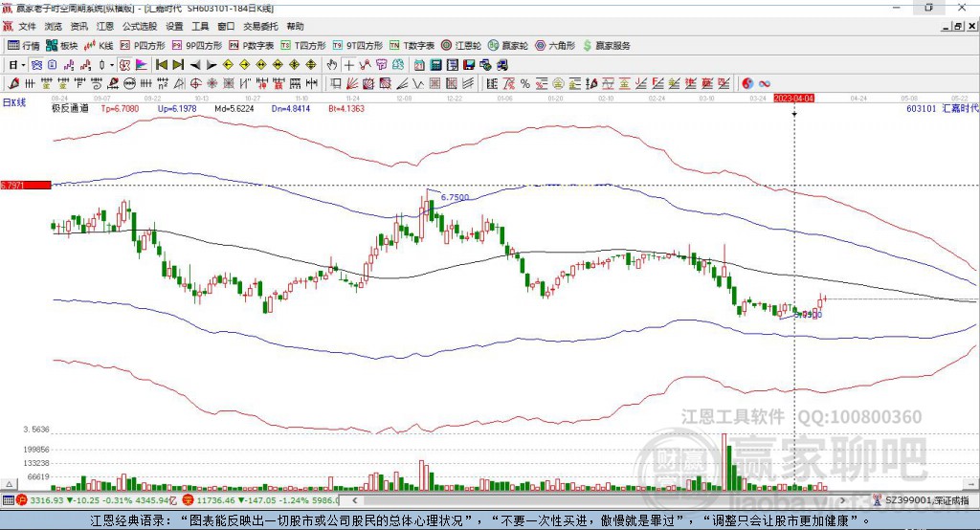980x530 pixels.
Task: Click the black left arrow toolbar icon
Action: [195, 64]
